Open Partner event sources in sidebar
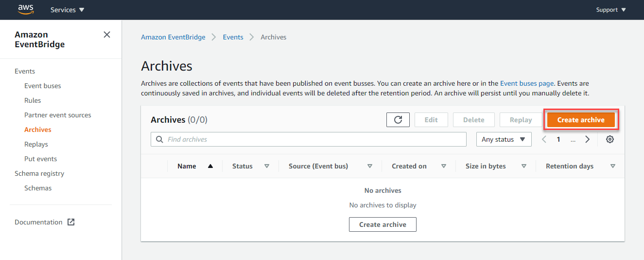644x260 pixels. [x=58, y=115]
